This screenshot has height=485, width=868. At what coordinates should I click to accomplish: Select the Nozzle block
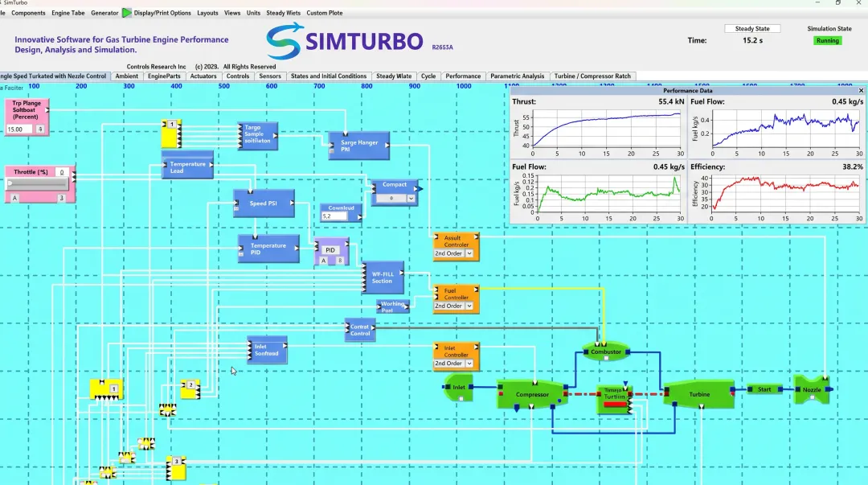(812, 389)
